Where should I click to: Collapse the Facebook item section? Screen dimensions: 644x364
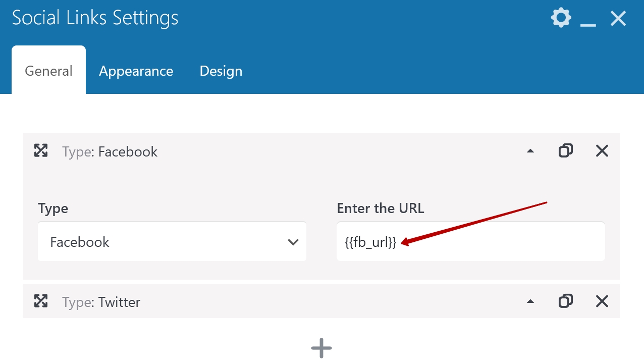pyautogui.click(x=530, y=151)
